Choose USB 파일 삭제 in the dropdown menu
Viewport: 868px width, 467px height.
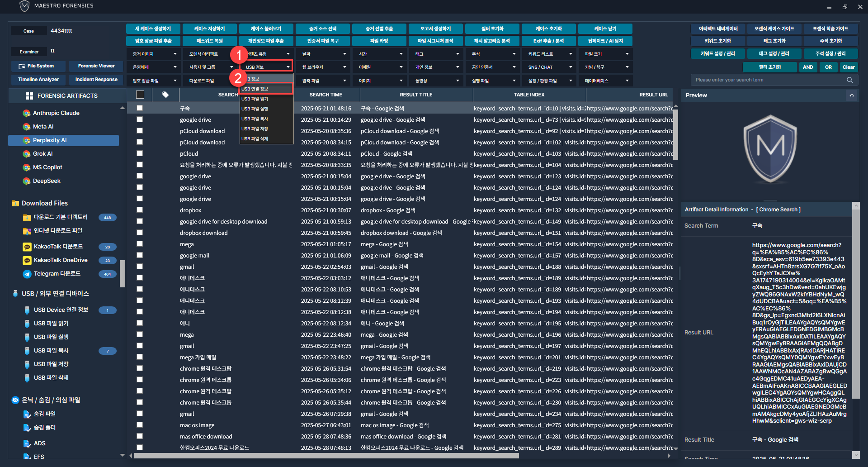(x=255, y=139)
